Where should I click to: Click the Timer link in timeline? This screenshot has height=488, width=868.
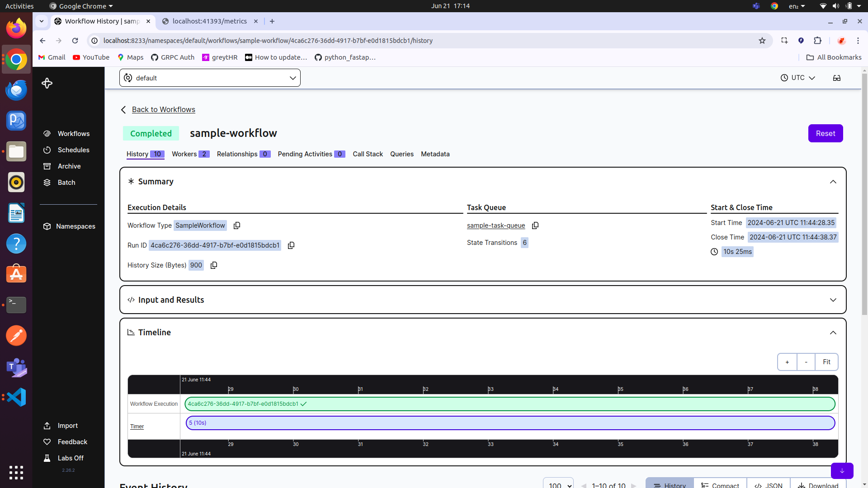pos(137,427)
